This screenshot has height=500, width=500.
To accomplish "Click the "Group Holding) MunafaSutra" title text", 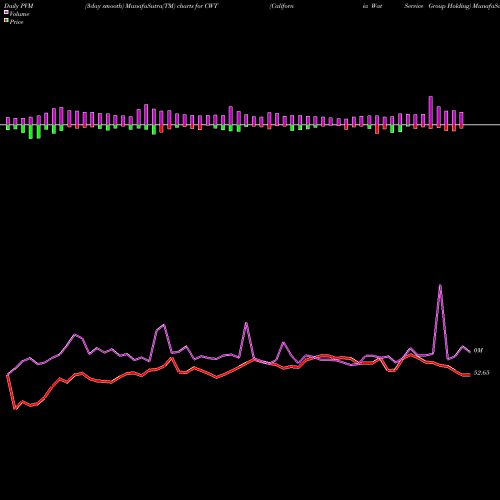I will click(x=464, y=6).
